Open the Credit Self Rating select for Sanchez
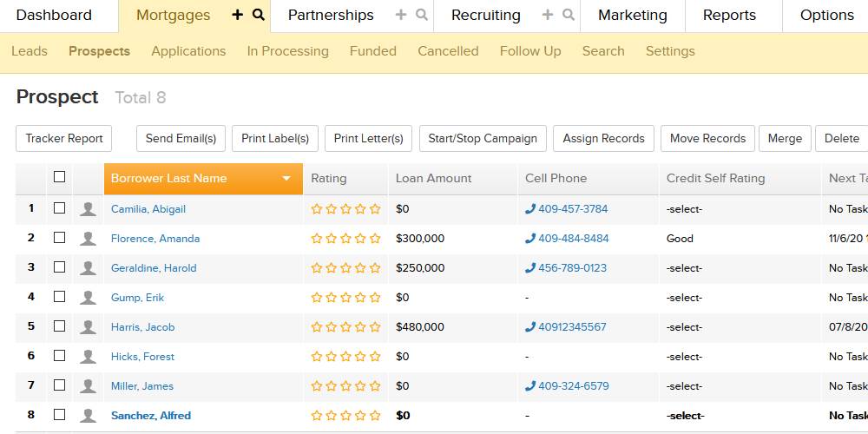Screen dimensions: 868x434 [x=686, y=416]
